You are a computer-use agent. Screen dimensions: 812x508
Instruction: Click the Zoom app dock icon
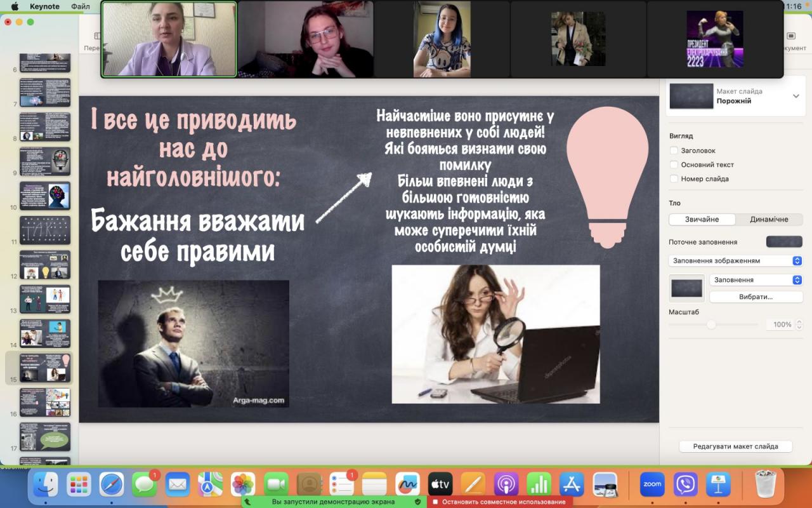[x=652, y=485]
